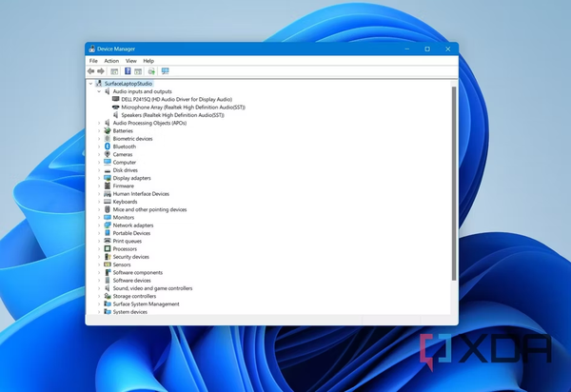Viewport: 571px width, 392px height.
Task: Open the Action menu
Action: point(111,61)
